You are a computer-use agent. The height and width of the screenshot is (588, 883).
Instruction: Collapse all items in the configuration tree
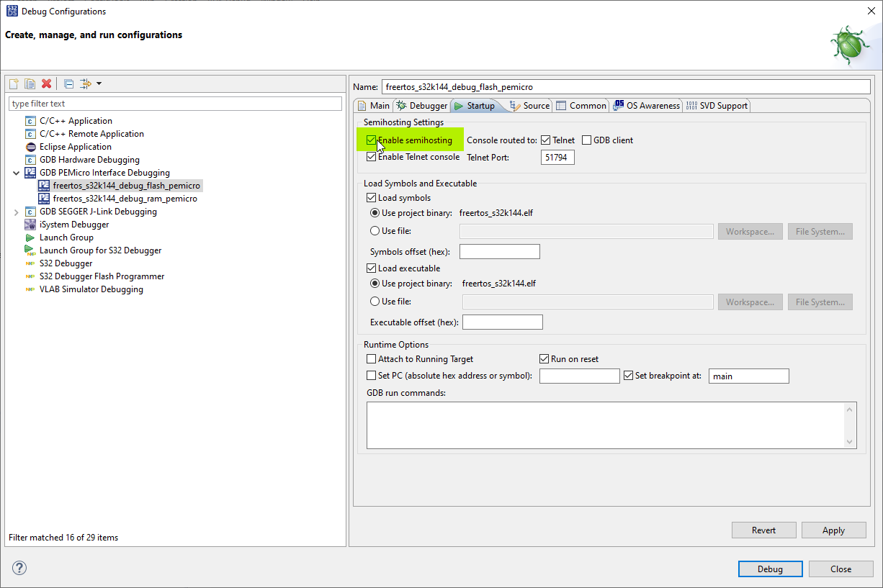click(x=67, y=83)
